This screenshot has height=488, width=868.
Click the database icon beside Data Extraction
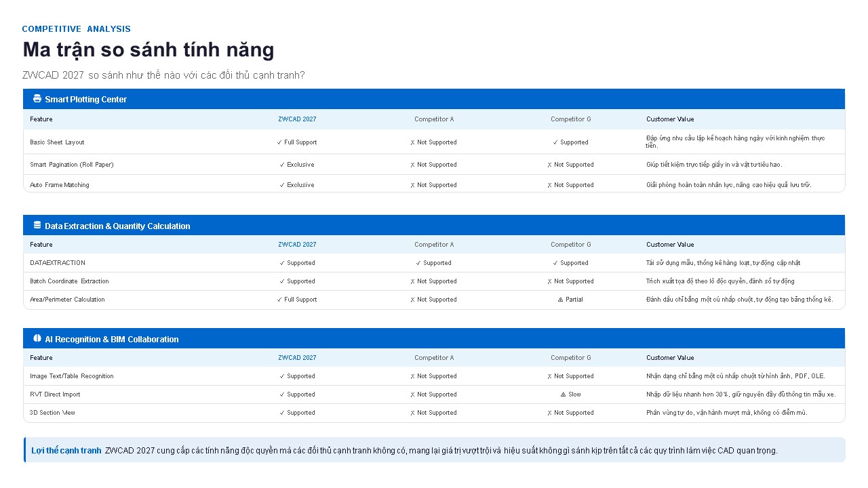pos(37,226)
